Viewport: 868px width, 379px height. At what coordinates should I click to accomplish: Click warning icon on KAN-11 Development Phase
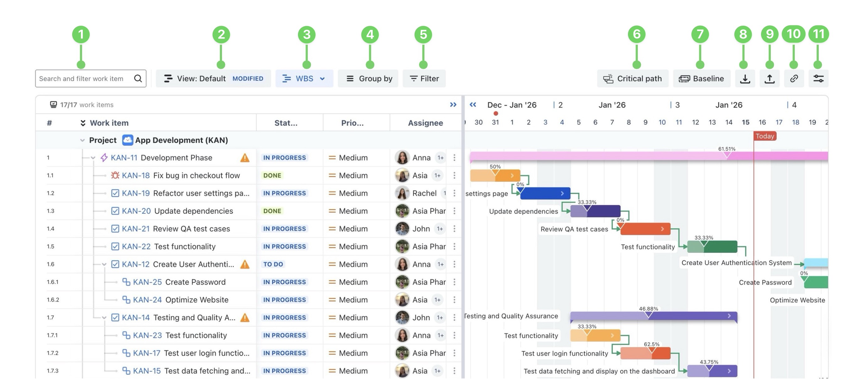click(245, 158)
